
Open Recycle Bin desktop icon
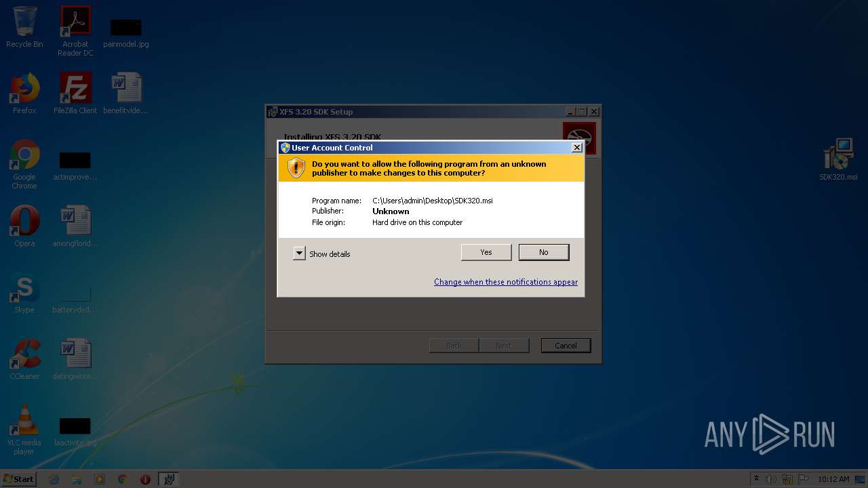(x=24, y=27)
